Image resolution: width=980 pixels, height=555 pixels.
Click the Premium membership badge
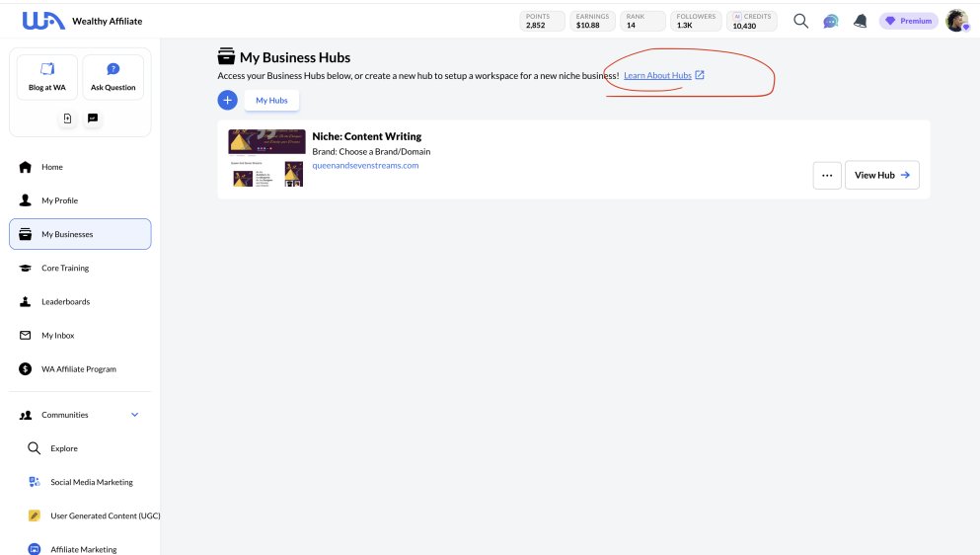909,21
